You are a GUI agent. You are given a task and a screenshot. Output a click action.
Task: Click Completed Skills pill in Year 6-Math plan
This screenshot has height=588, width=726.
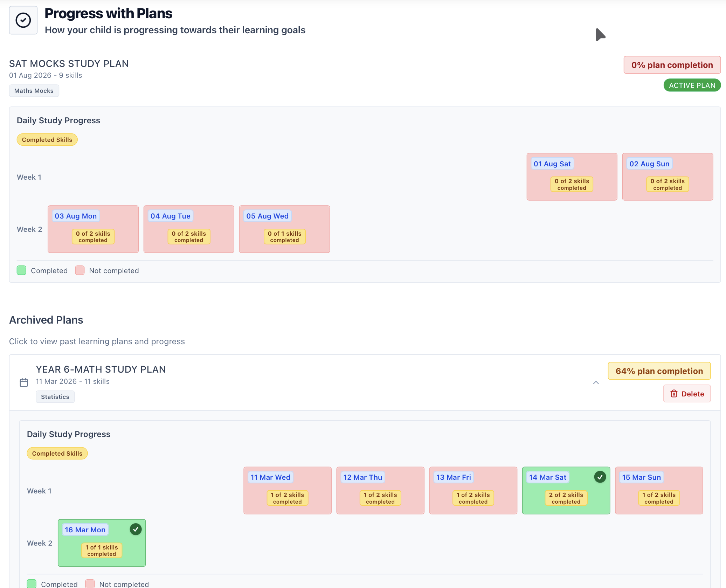point(57,454)
